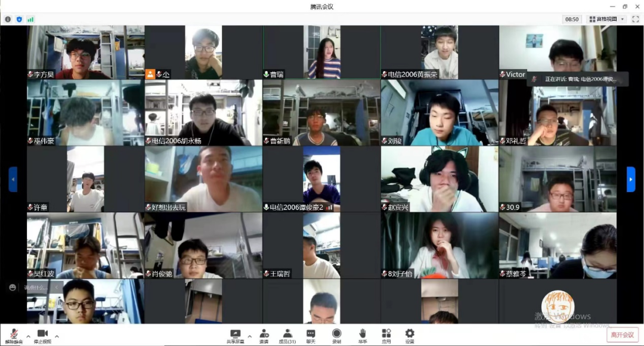Start screen sharing via 共享屏幕

click(236, 336)
